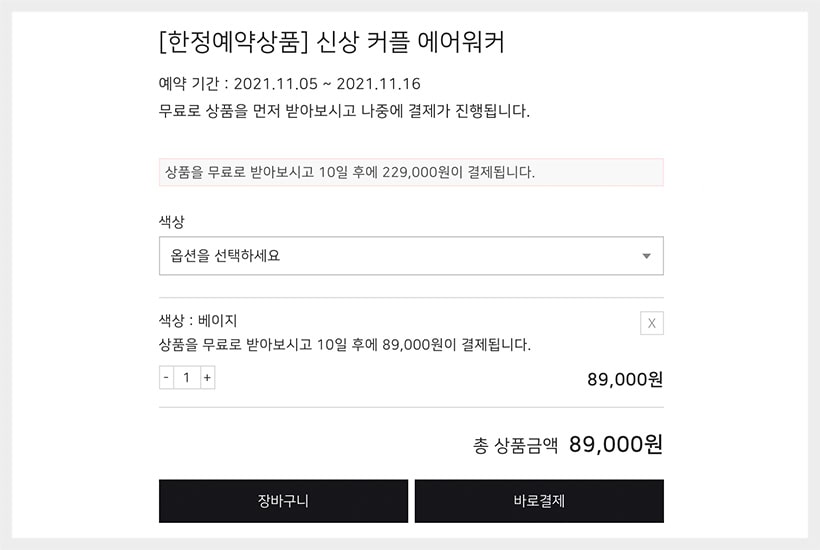The width and height of the screenshot is (820, 550).
Task: Click the pink 229,000원 payment notice box
Action: tap(410, 172)
